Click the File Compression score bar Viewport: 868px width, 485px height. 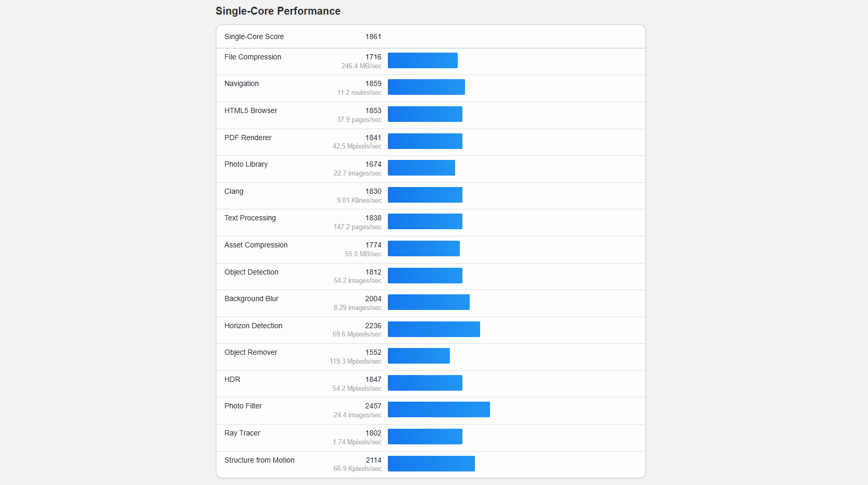tap(422, 60)
